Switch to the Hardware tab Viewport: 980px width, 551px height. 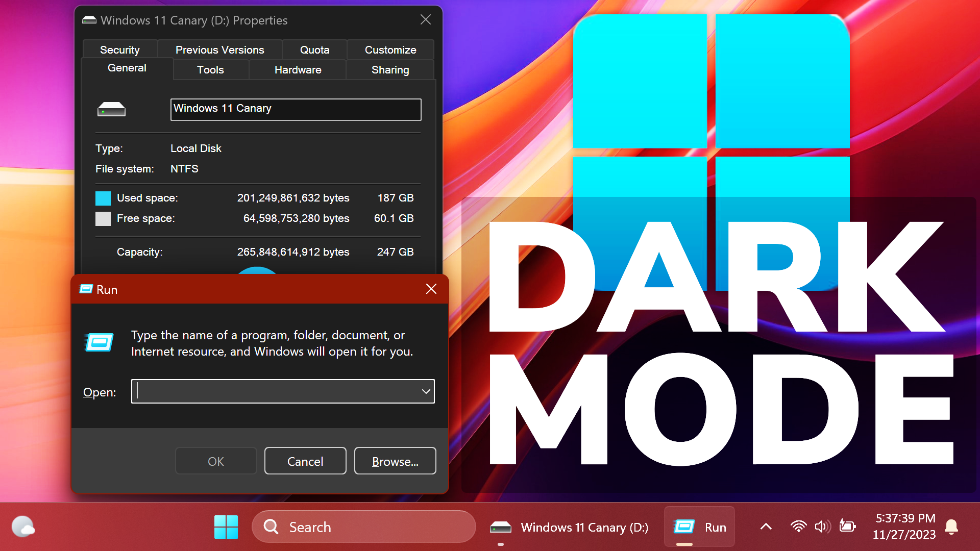tap(298, 70)
